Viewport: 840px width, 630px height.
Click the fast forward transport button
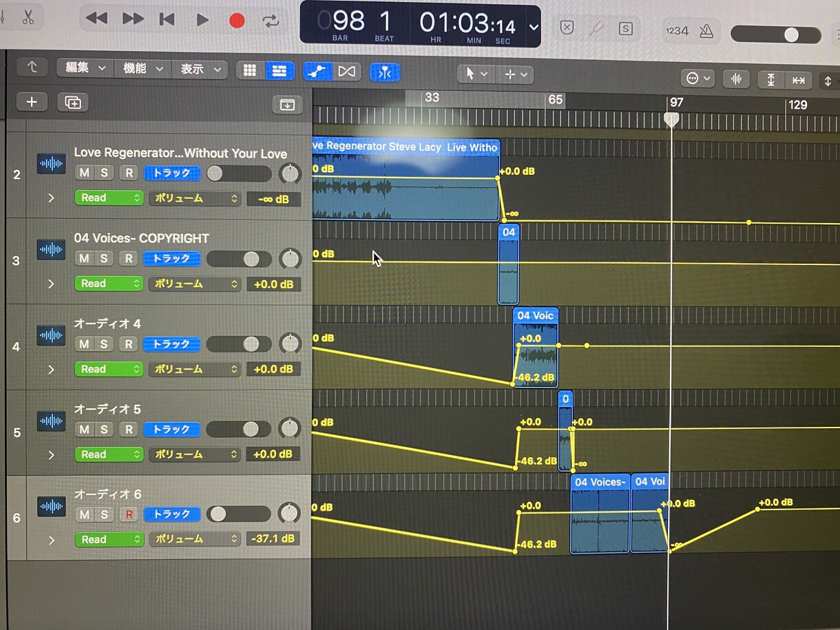point(133,19)
